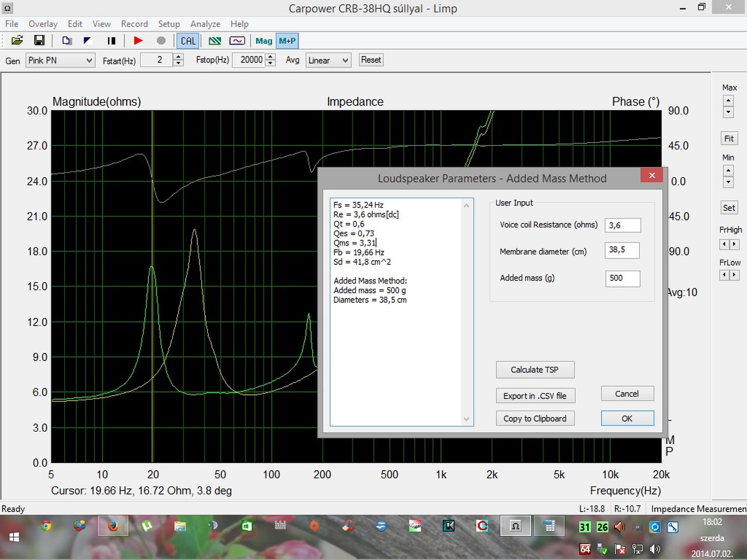
Task: Click the FrLow right arrow
Action: pos(734,275)
